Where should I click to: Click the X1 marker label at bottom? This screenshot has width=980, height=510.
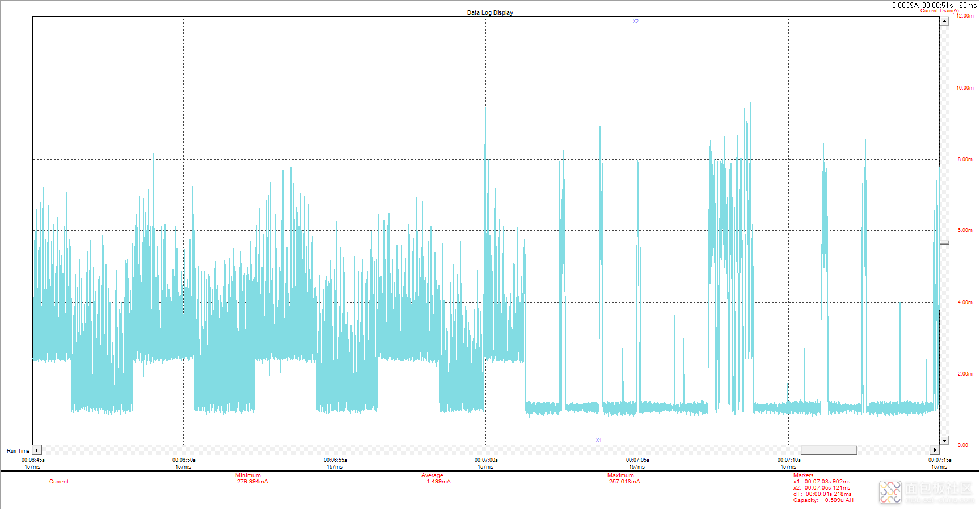[598, 440]
